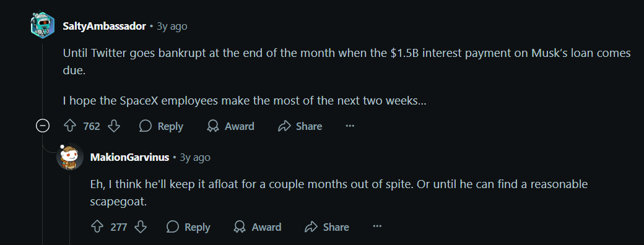Give Award to SaltyAmbassador's comment
Screen dimensions: 644x245
tap(230, 126)
